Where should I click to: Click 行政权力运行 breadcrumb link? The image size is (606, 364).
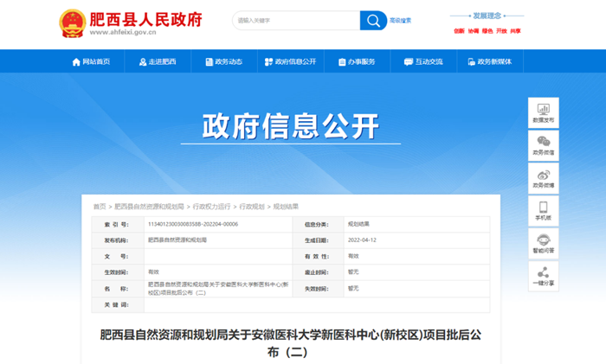[x=211, y=207]
